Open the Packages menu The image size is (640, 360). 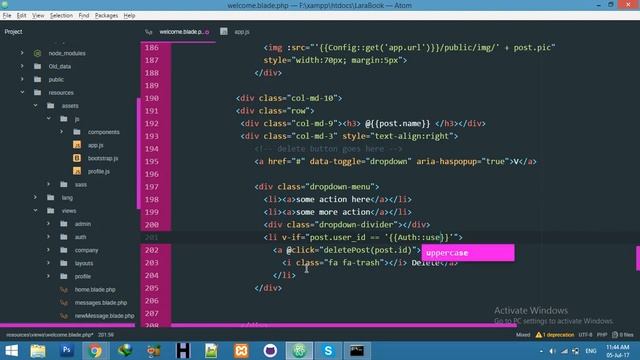pos(106,16)
